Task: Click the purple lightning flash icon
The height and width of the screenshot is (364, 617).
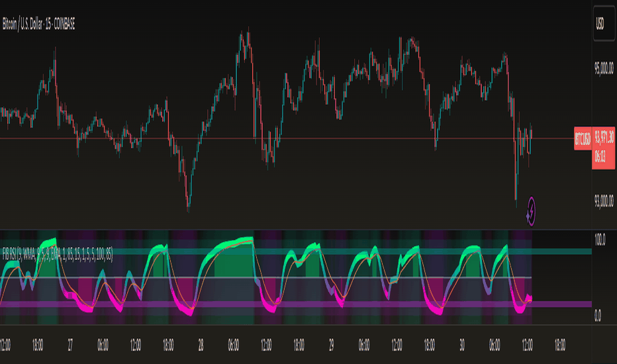Action: point(531,211)
